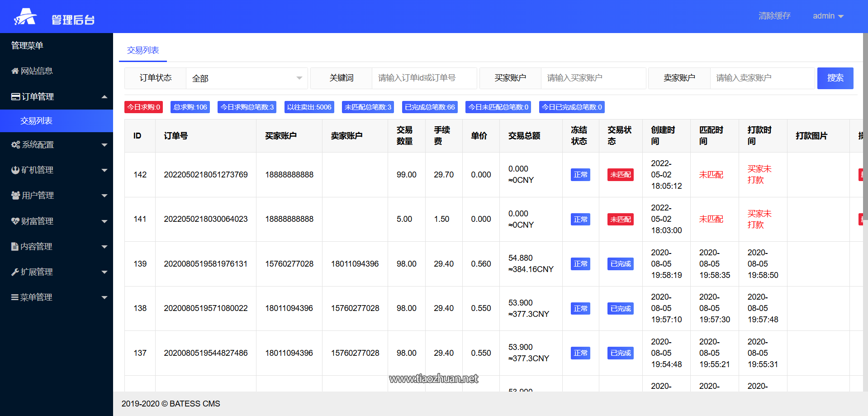The height and width of the screenshot is (416, 868).
Task: Click 正常 status badge in row 141
Action: coord(580,219)
